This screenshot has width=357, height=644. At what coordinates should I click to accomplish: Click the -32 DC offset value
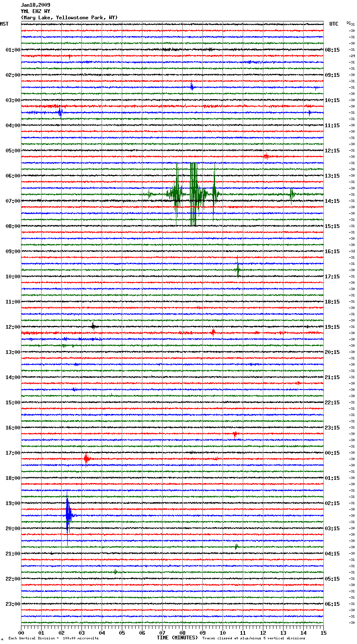pyautogui.click(x=352, y=251)
